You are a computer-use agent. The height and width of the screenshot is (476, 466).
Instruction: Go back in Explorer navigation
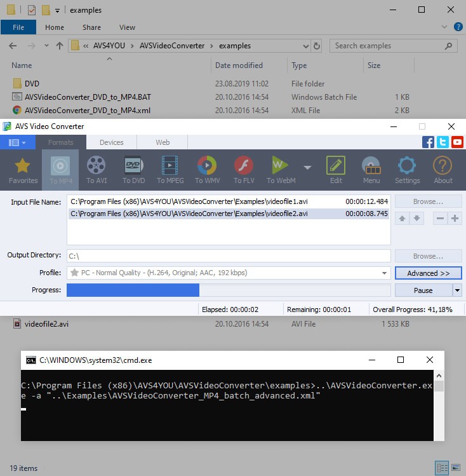click(13, 46)
